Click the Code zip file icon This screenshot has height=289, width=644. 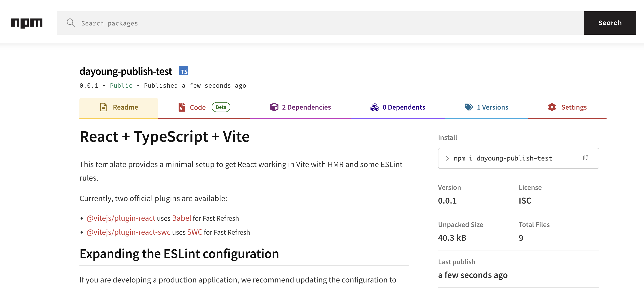pyautogui.click(x=182, y=107)
